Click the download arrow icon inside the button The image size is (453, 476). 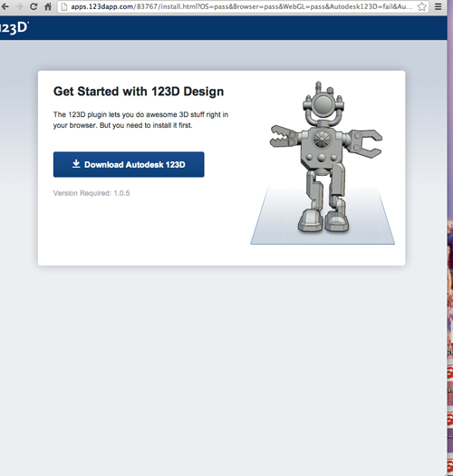click(x=76, y=163)
